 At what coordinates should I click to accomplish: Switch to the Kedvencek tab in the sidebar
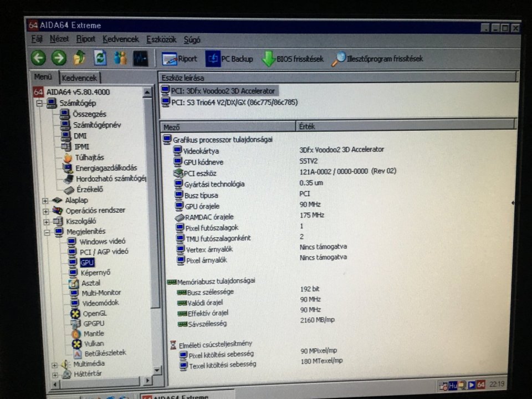pos(79,78)
